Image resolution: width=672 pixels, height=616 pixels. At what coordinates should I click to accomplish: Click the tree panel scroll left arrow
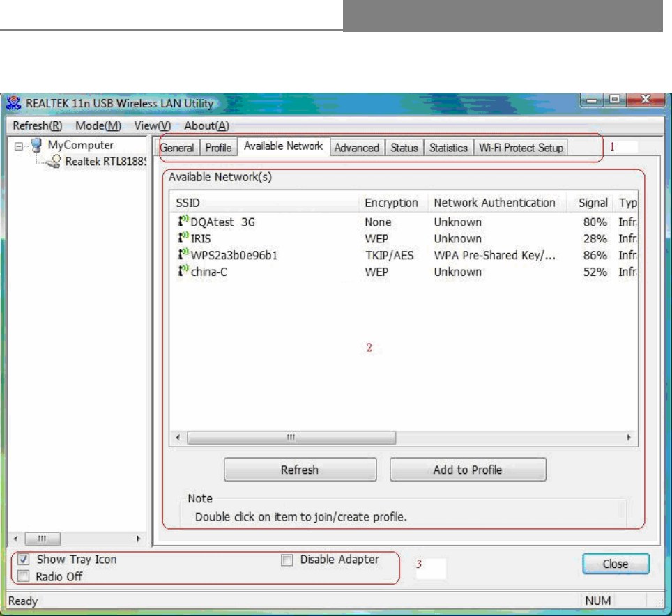coord(16,539)
